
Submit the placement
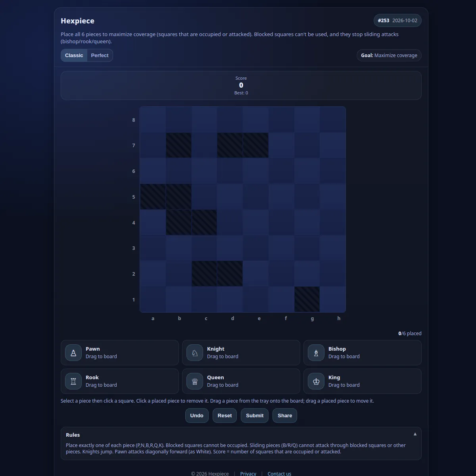[255, 416]
